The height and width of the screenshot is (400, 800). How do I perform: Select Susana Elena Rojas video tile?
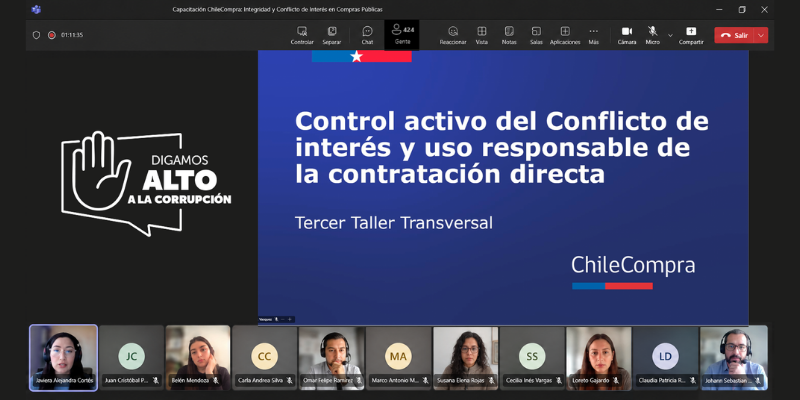click(x=465, y=358)
